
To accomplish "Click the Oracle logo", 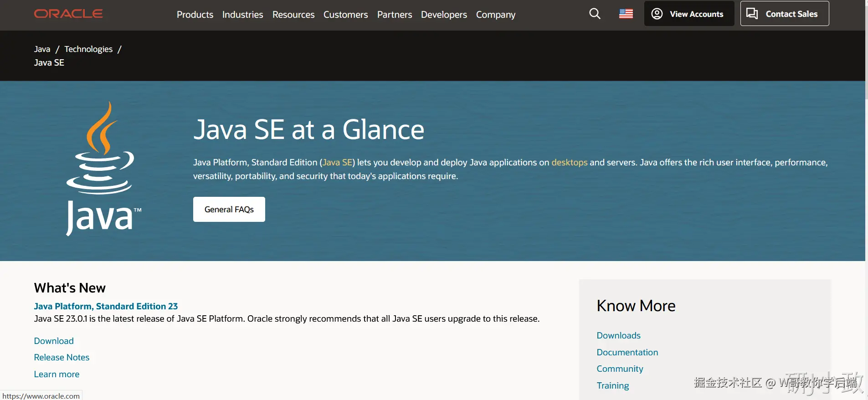I will click(x=68, y=14).
